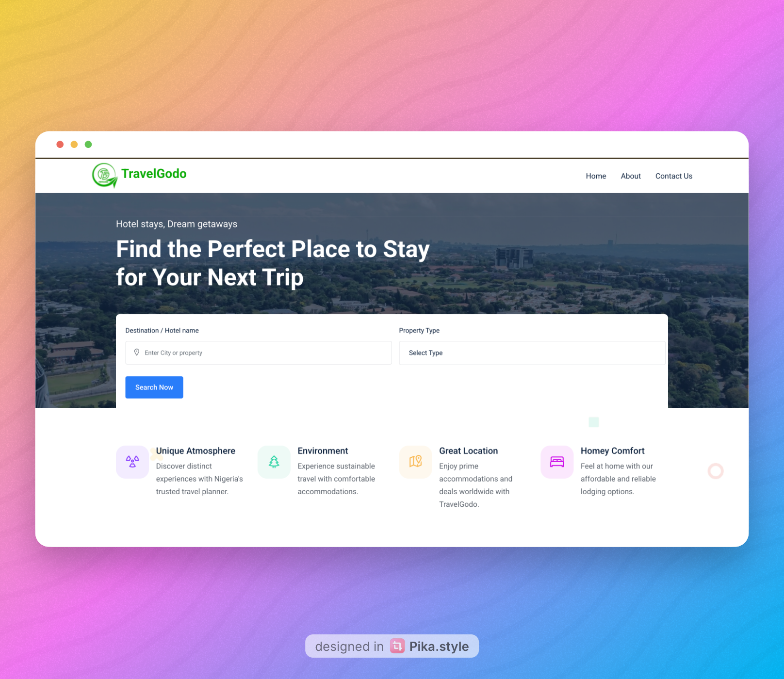784x679 pixels.
Task: Open the Contact Us page
Action: tap(674, 176)
